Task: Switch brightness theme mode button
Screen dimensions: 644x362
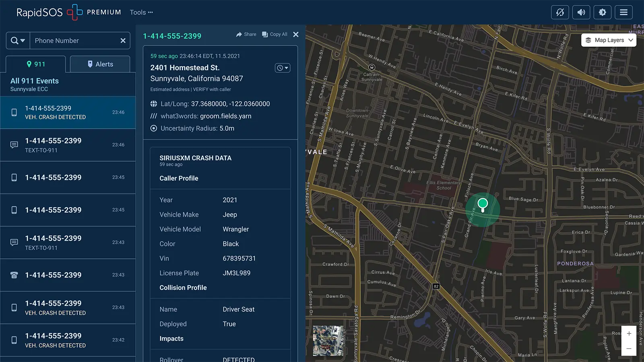Action: point(602,12)
